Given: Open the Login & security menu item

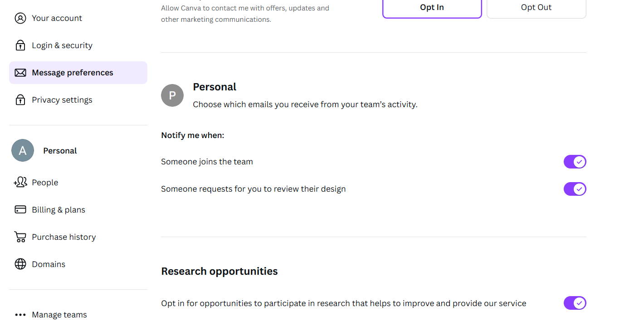Looking at the screenshot, I should click(62, 45).
